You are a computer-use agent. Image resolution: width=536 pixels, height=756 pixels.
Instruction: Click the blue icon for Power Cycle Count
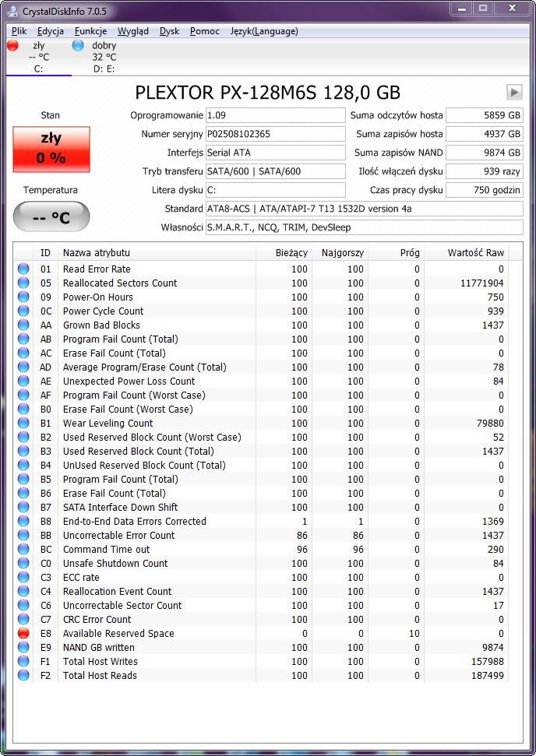pos(23,311)
